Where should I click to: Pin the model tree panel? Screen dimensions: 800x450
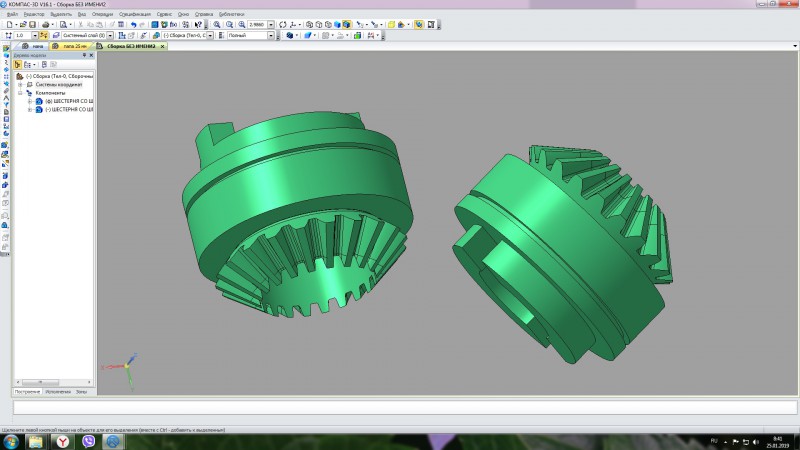coord(84,55)
